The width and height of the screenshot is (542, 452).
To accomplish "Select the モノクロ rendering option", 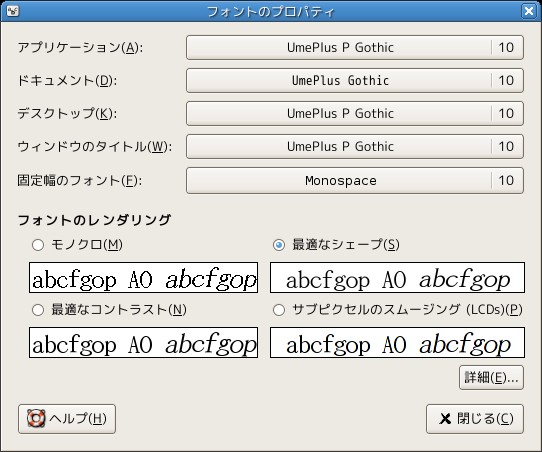I will (38, 245).
